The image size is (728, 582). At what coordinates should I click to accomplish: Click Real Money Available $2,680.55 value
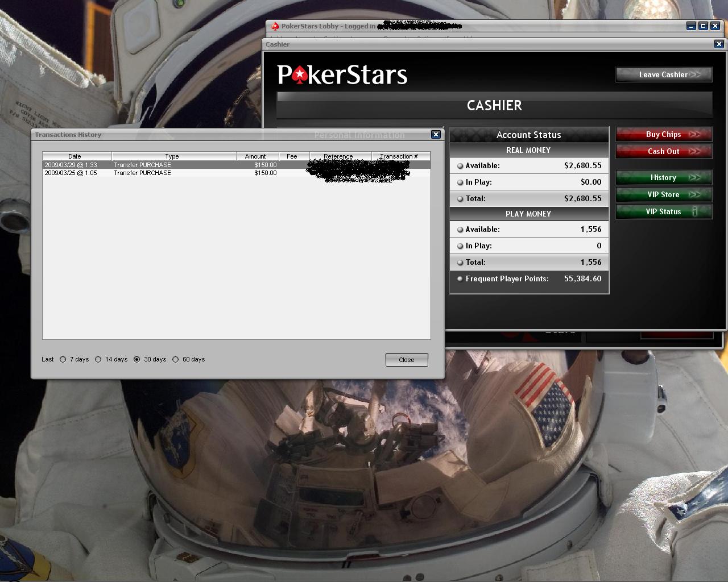[583, 165]
